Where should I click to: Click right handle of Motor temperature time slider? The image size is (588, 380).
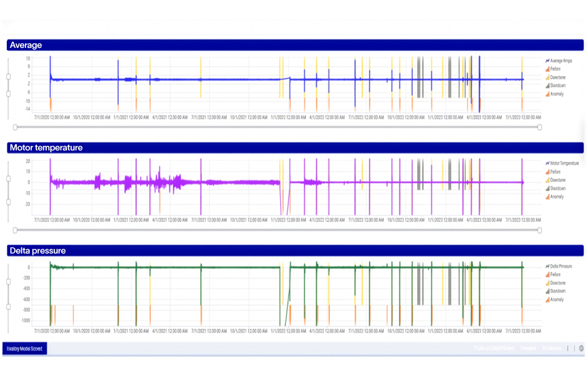540,230
